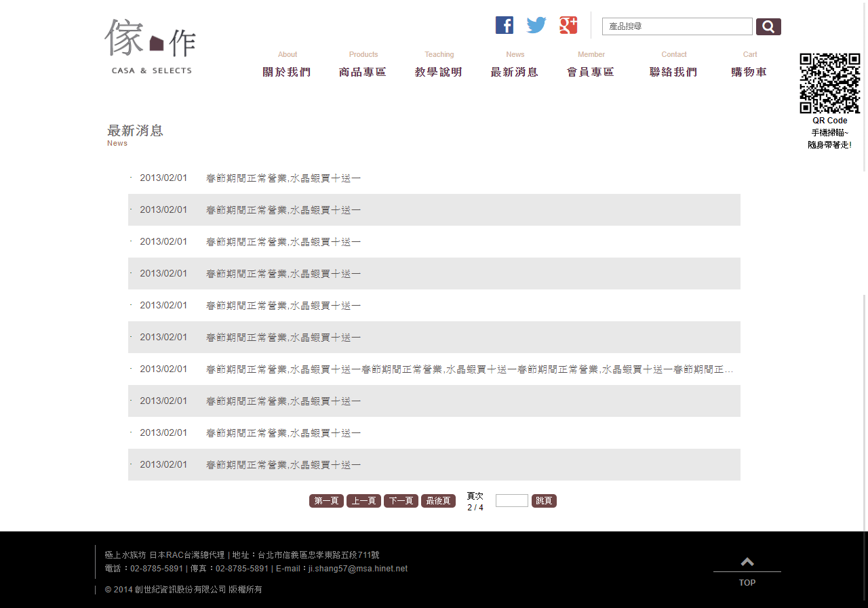Open the Google Plus icon

[568, 25]
